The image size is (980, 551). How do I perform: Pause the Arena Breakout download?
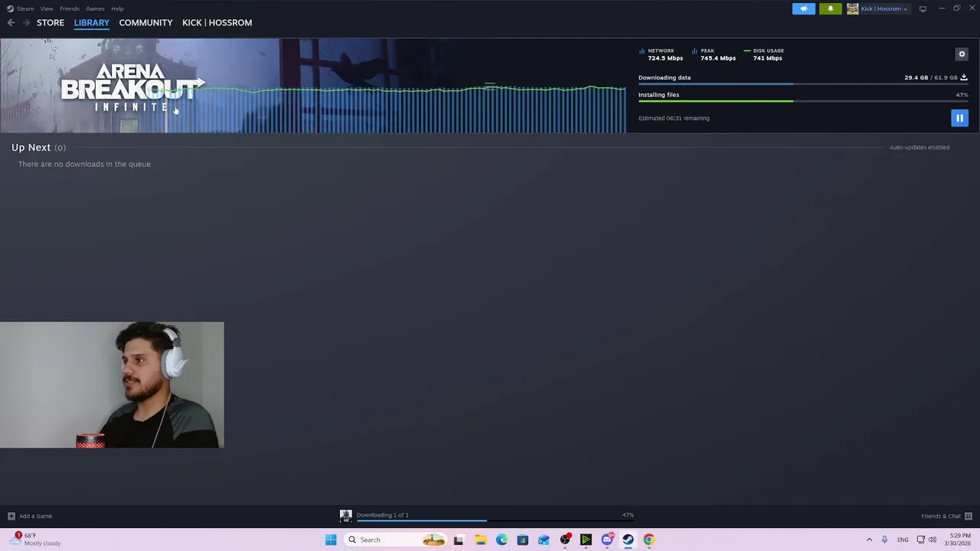pos(959,118)
